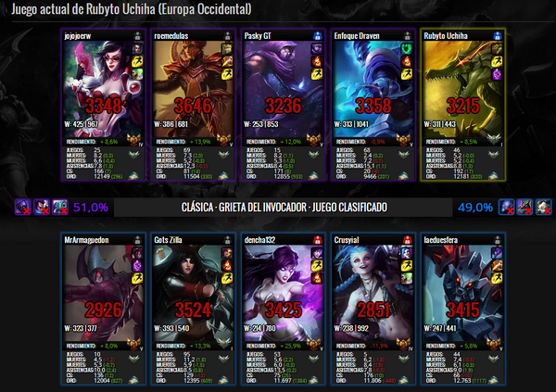Viewport: 556px width, 392px height.
Task: Click ORO value 12855 on Pasky GT's card
Action: [x=282, y=176]
